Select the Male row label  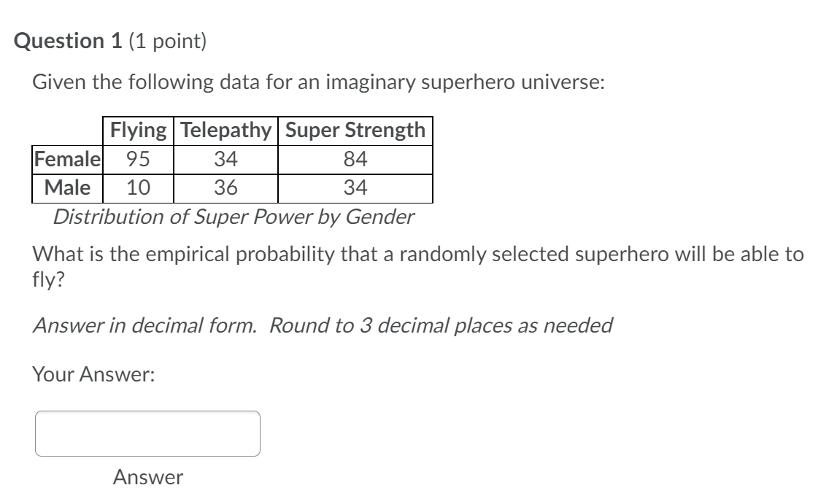pyautogui.click(x=66, y=189)
